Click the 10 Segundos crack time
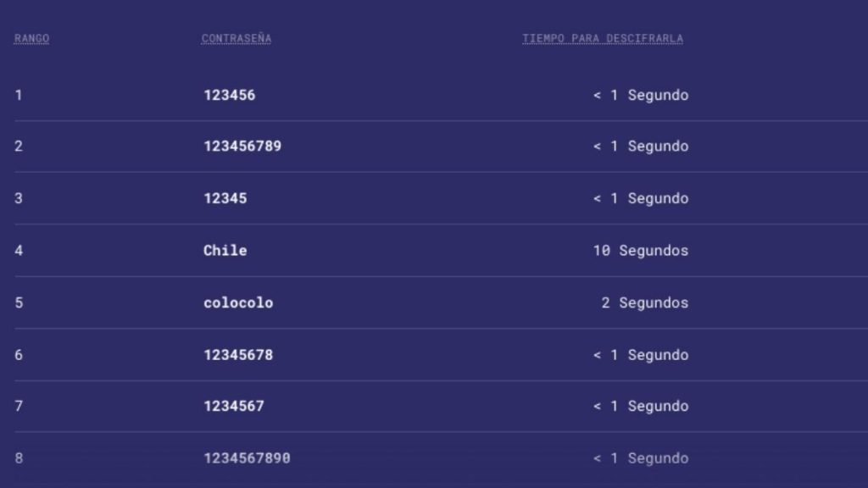Screen dimensions: 868x488 [x=640, y=251]
